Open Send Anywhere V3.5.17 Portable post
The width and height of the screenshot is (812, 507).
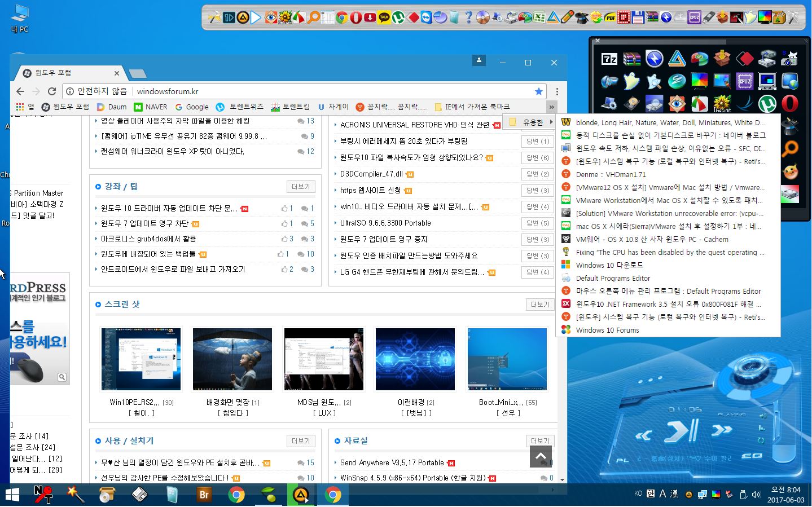point(392,462)
